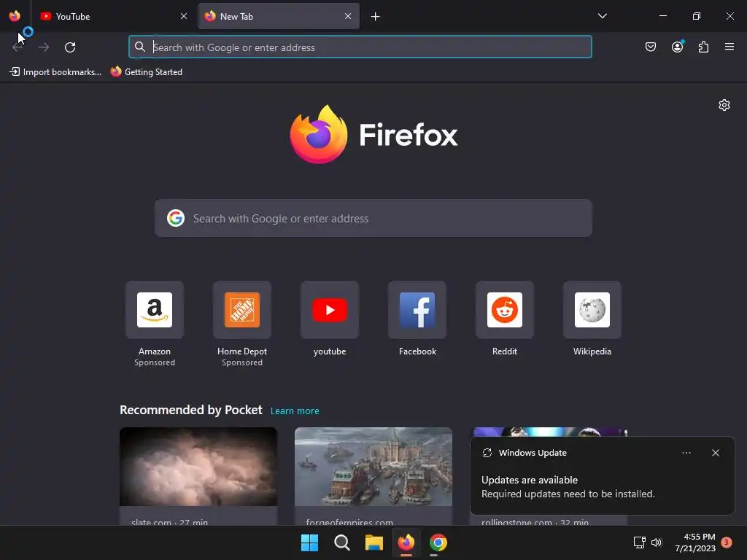Personalize new tab with gear icon
Viewport: 747px width, 560px height.
[x=724, y=105]
